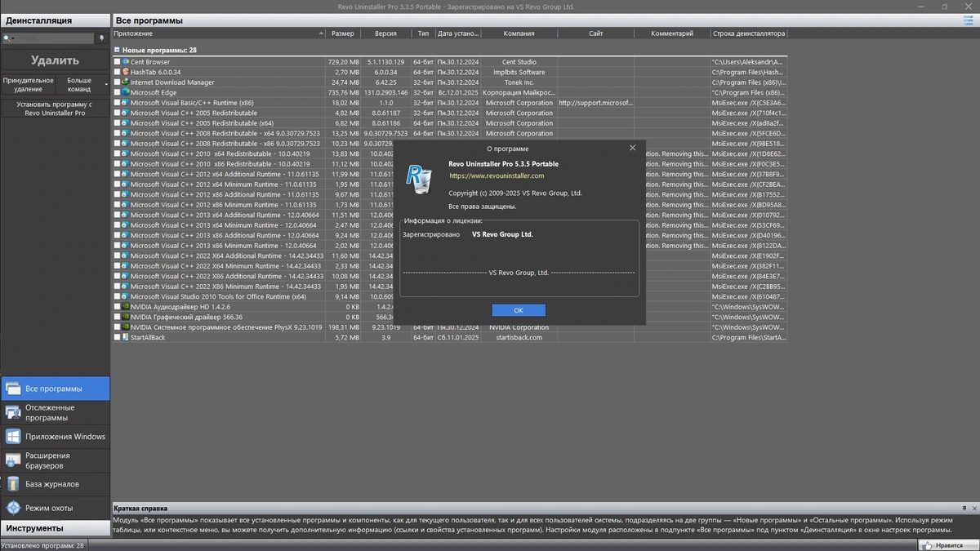Image resolution: width=980 pixels, height=551 pixels.
Task: Sort by Дата установки column header
Action: click(457, 33)
